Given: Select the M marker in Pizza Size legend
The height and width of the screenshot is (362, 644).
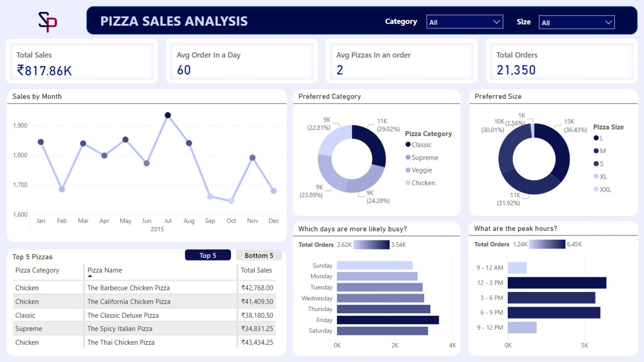Looking at the screenshot, I should click(x=596, y=150).
